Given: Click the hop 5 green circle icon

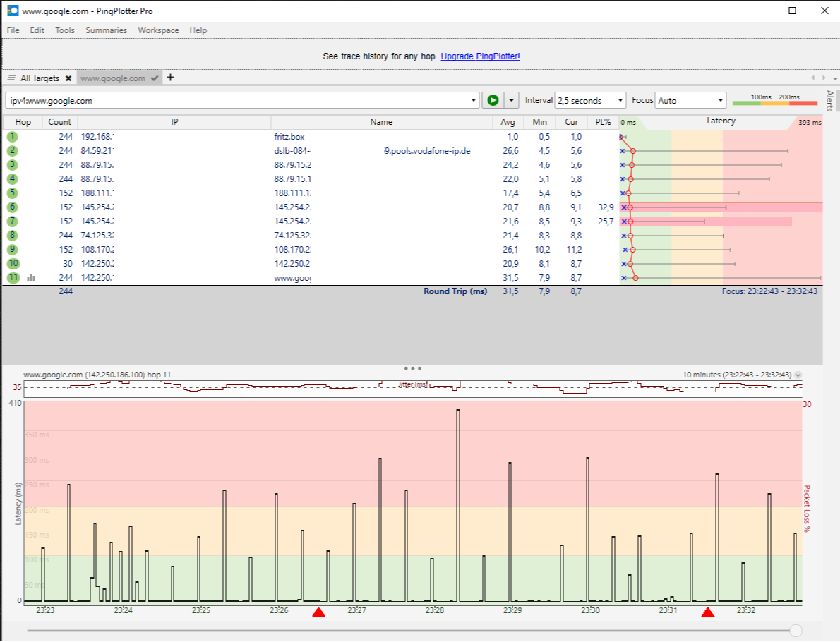Looking at the screenshot, I should point(12,193).
